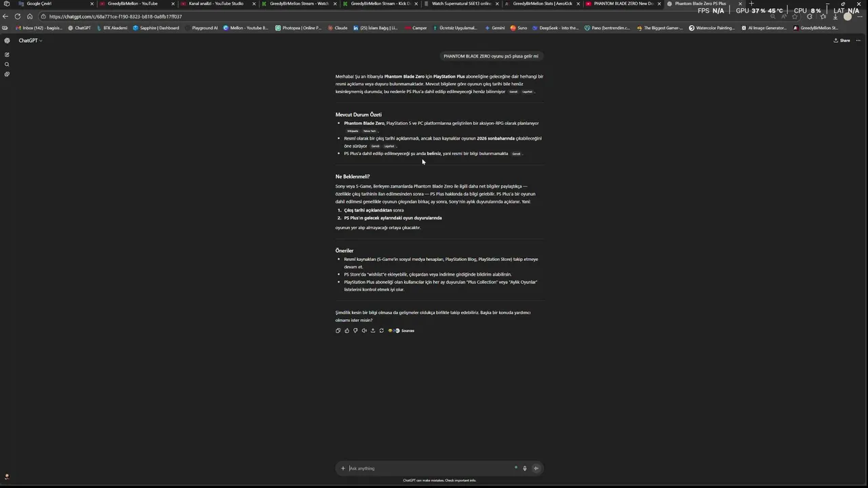Switch to PHANTOM BLADE ZERO New tab
The image size is (868, 488).
coord(623,3)
